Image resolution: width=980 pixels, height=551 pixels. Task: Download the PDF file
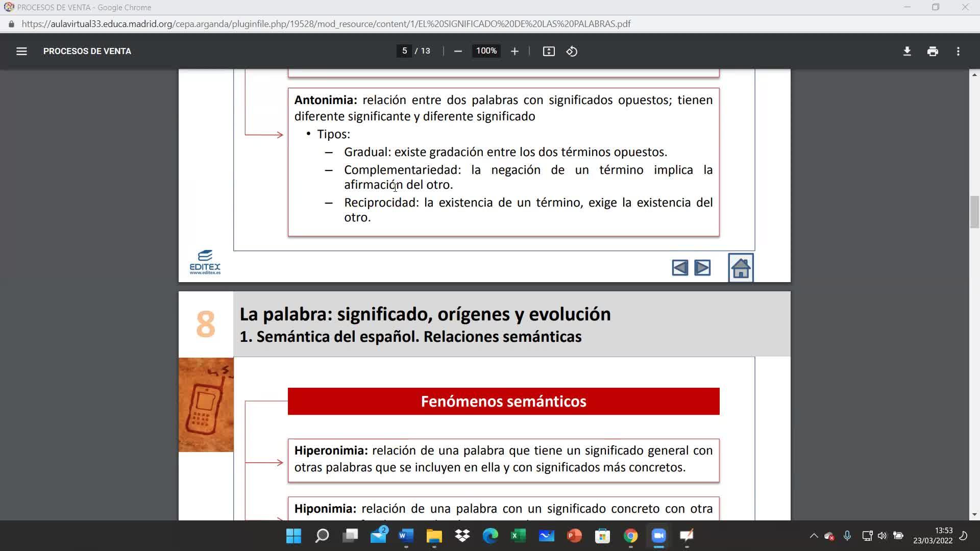click(x=907, y=51)
